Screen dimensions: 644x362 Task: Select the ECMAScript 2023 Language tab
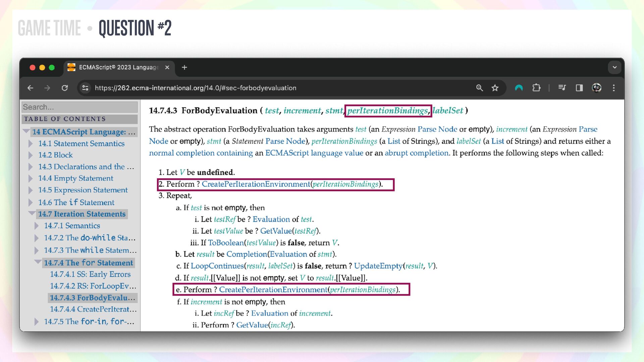click(118, 67)
